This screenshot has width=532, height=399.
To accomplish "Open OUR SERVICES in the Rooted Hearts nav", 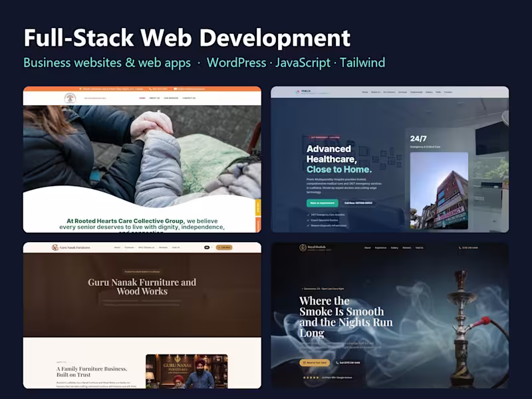I will (x=171, y=98).
